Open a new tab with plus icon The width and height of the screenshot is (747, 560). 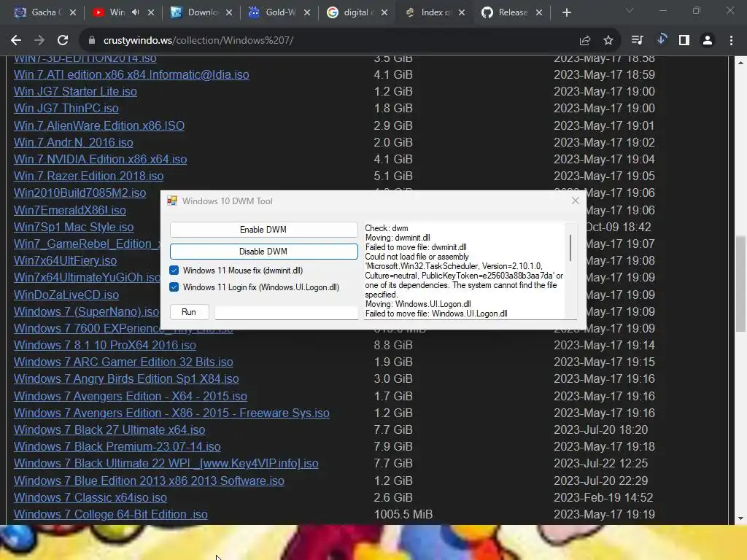(566, 13)
